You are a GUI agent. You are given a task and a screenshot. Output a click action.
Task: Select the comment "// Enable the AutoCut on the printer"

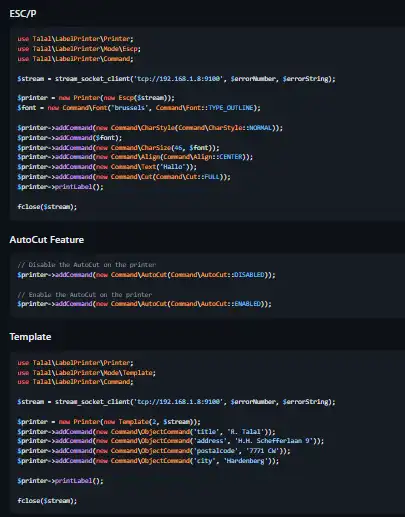point(85,295)
